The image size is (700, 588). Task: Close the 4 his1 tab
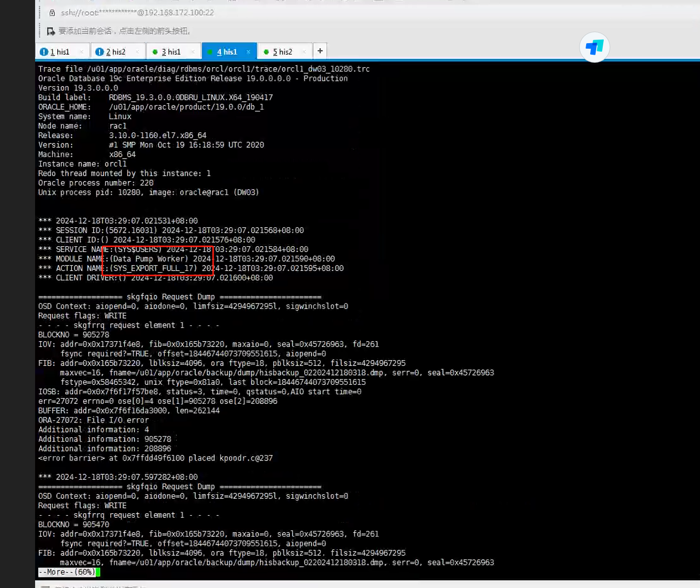pyautogui.click(x=248, y=52)
